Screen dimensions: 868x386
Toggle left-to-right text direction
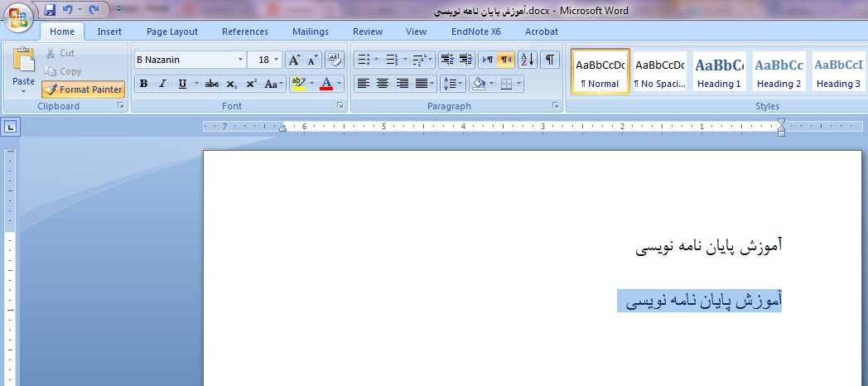click(487, 60)
